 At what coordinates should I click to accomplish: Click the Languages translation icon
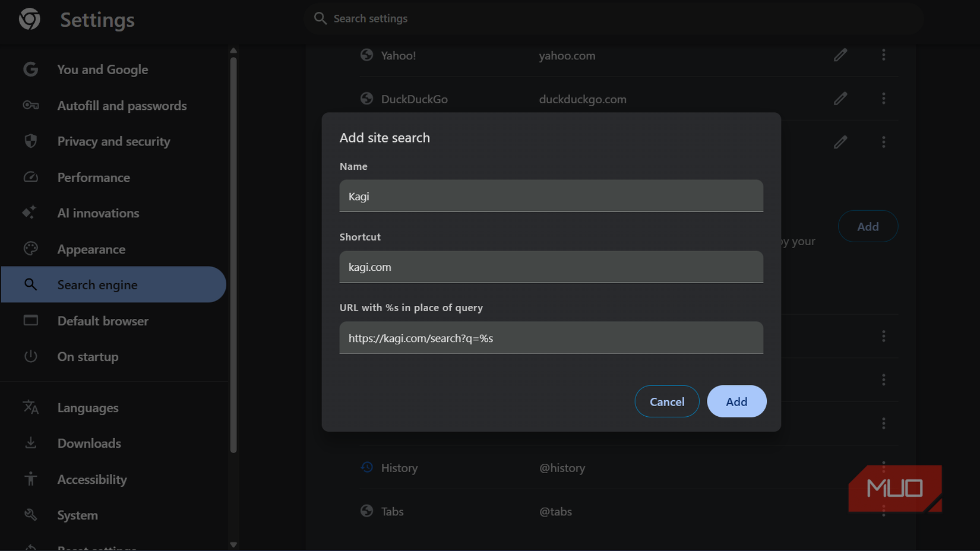[30, 407]
